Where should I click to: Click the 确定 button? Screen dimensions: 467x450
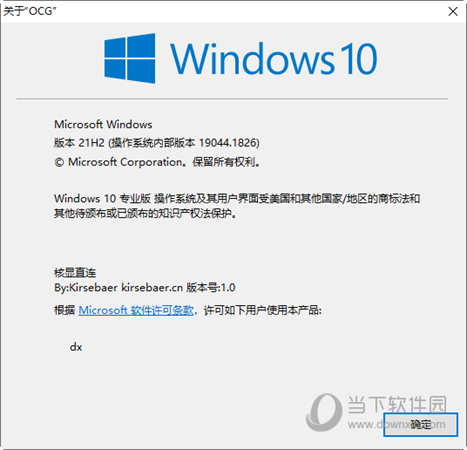coord(421,425)
